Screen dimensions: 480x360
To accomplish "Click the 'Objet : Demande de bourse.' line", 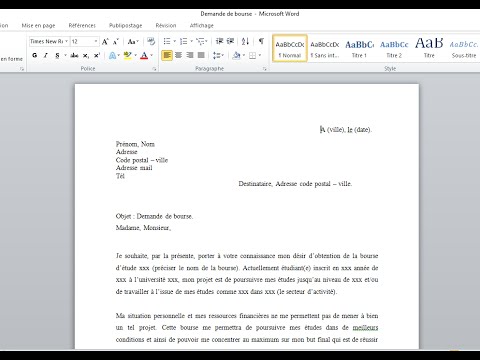I will [x=154, y=216].
